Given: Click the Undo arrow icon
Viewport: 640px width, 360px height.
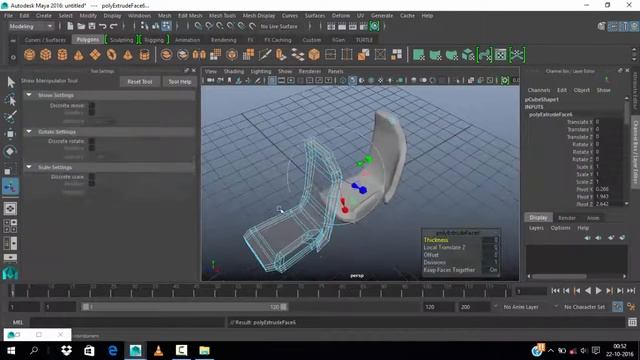Looking at the screenshot, I should pos(102,26).
